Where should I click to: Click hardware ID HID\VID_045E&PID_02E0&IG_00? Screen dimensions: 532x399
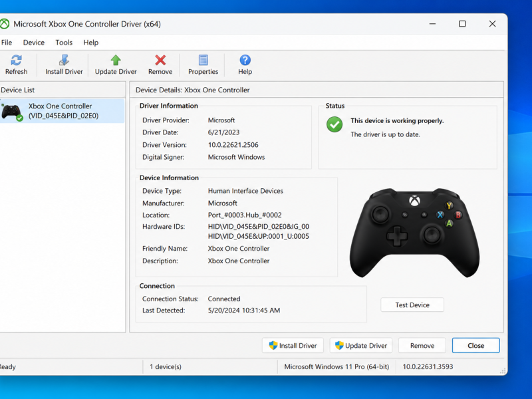(x=259, y=226)
